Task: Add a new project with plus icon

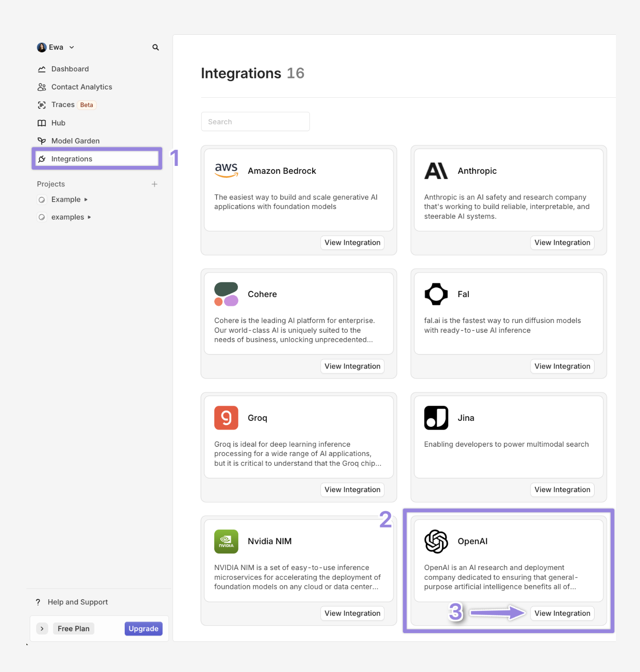Action: pyautogui.click(x=154, y=184)
